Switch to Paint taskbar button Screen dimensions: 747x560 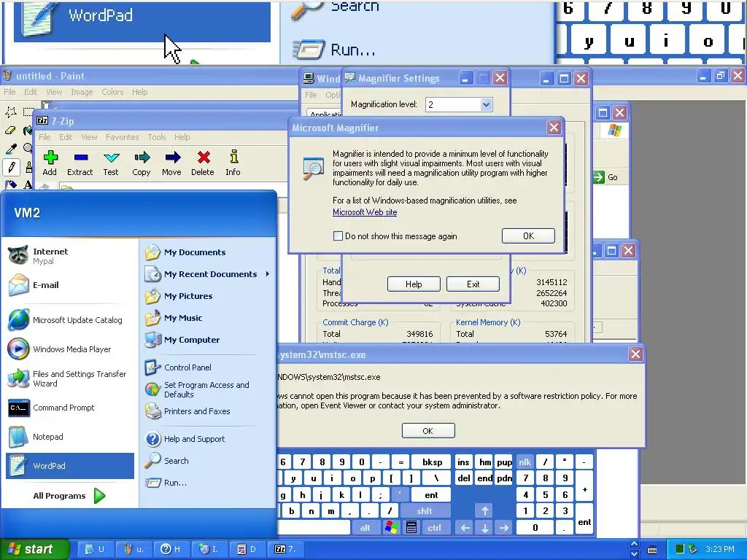(135, 549)
